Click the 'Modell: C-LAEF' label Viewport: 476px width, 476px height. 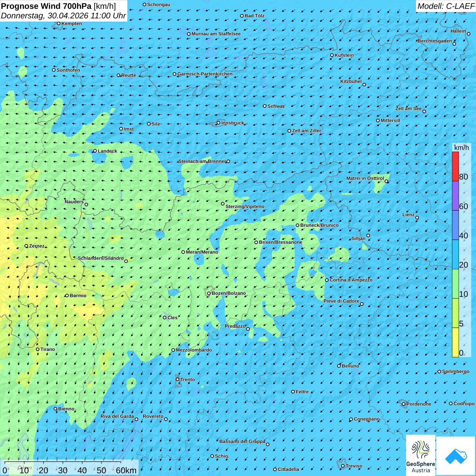point(445,6)
